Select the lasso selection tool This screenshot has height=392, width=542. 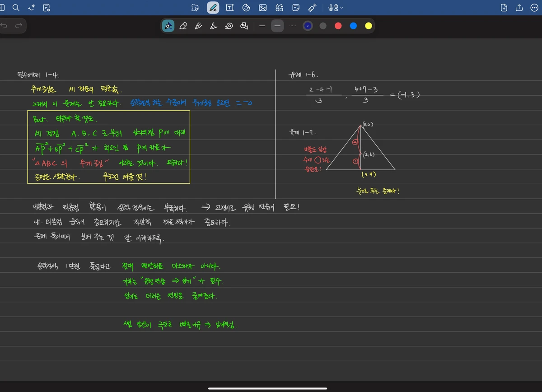coord(195,8)
